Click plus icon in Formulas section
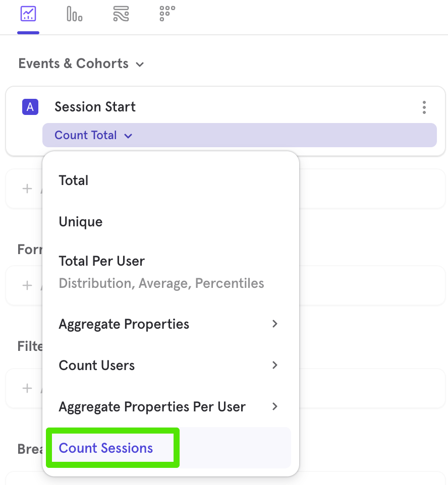 pyautogui.click(x=27, y=285)
